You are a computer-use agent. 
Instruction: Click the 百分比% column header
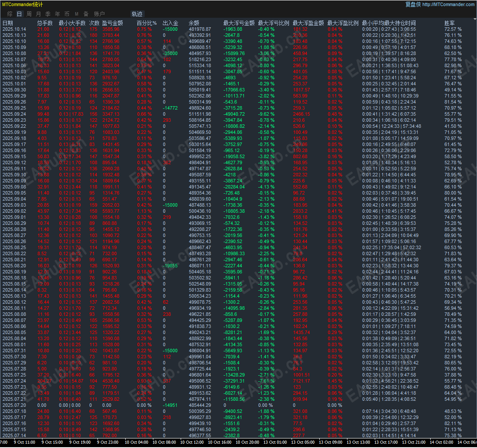[146, 23]
